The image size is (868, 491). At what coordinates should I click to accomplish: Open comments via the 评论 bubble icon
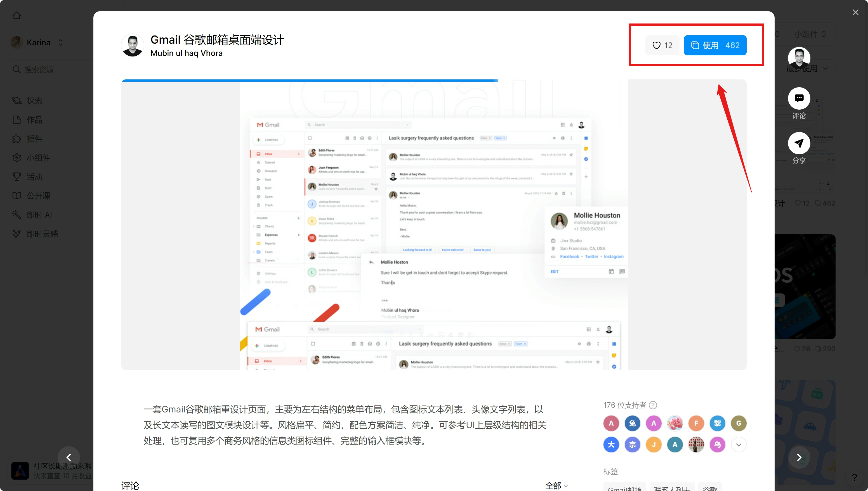point(799,98)
